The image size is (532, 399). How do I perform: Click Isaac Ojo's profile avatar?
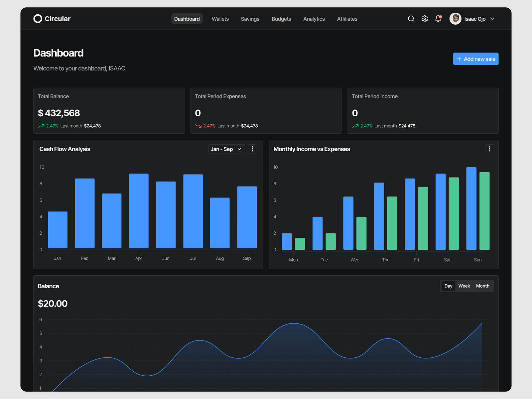(455, 19)
